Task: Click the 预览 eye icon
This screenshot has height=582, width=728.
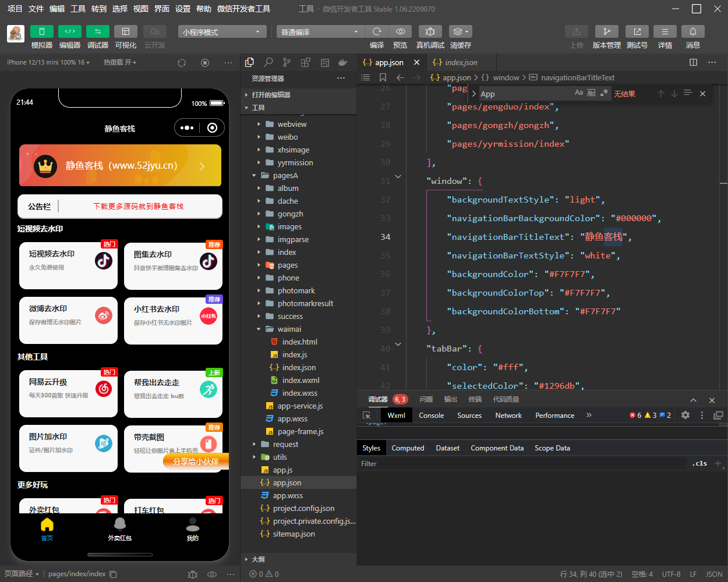Action: pos(400,31)
